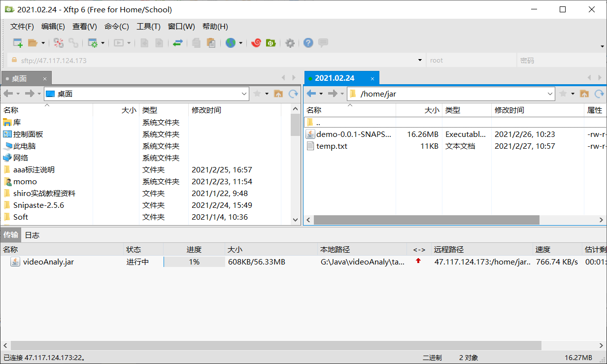Click the Reconnect chain-link icon

click(73, 43)
